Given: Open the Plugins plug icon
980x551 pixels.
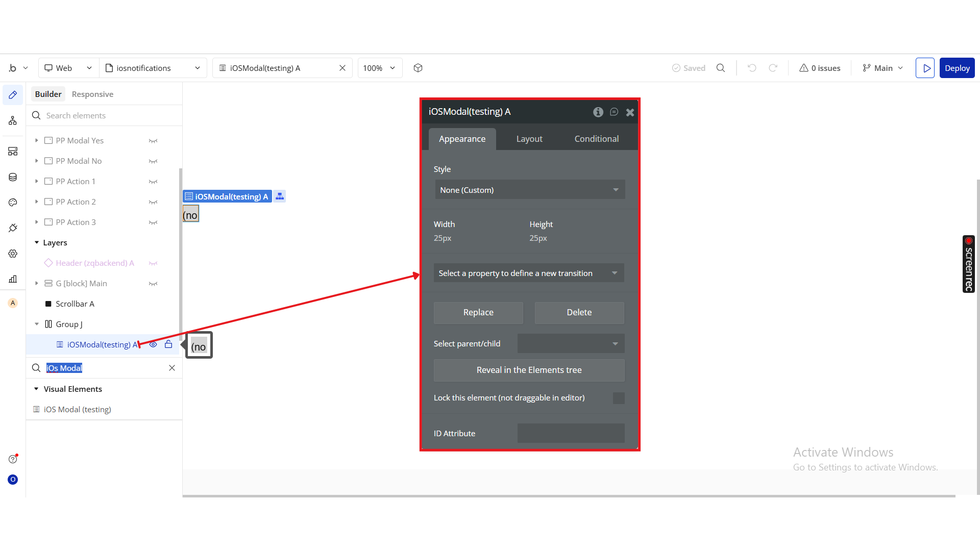Looking at the screenshot, I should point(13,228).
